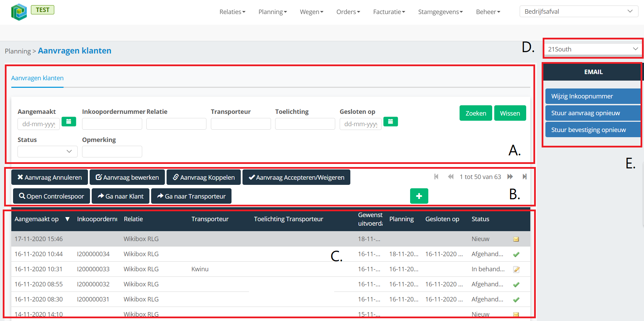Click the EMAIL panel header
This screenshot has width=644, height=321.
tap(593, 72)
